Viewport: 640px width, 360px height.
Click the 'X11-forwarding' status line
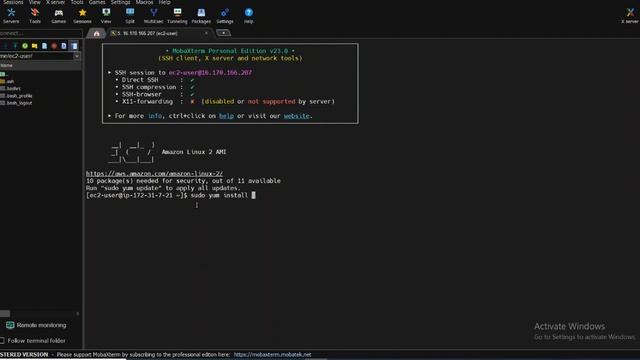[x=225, y=101]
